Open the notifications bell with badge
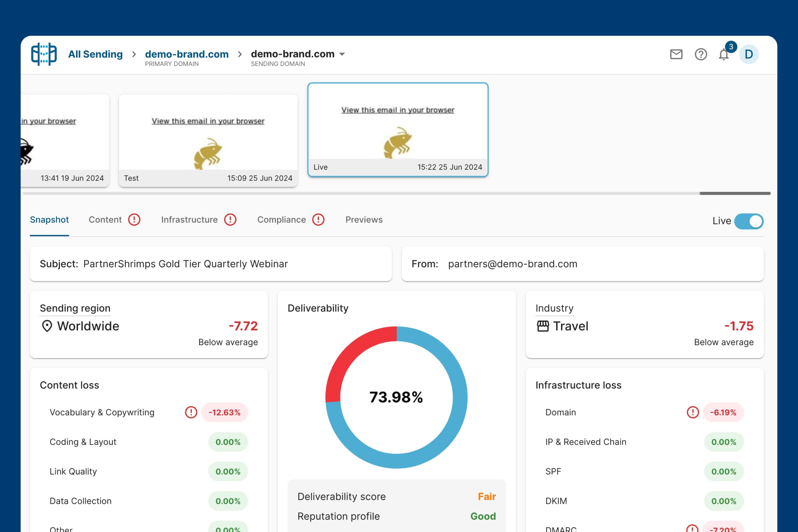Viewport: 798px width, 532px height. pos(724,54)
